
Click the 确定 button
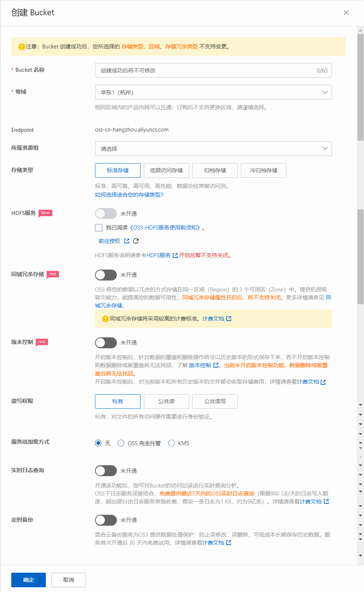(x=28, y=580)
